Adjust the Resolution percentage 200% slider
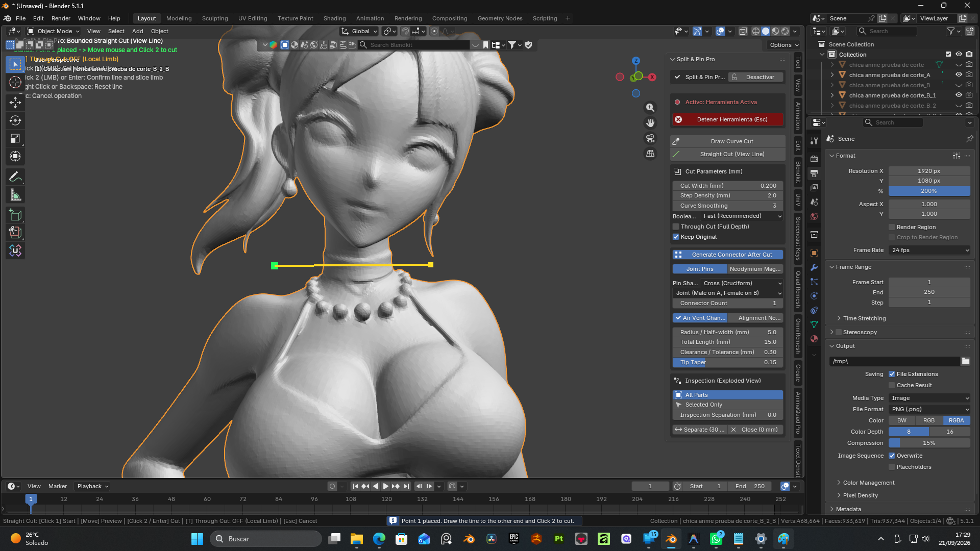Screen dimensions: 980x551 click(x=929, y=191)
